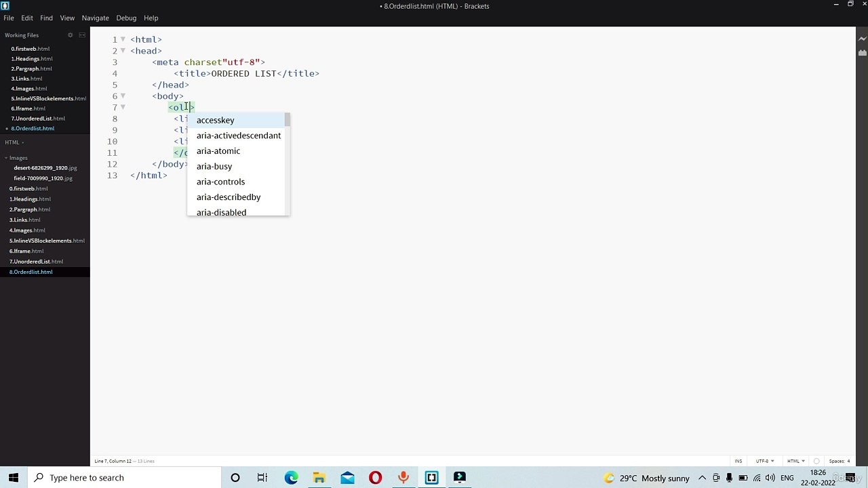This screenshot has height=488, width=868.
Task: Click the volume speaker tray icon
Action: (x=770, y=478)
